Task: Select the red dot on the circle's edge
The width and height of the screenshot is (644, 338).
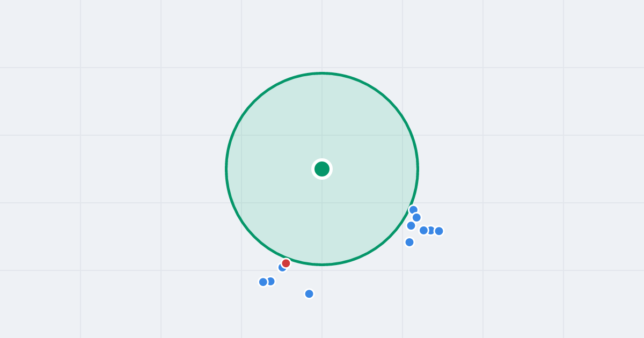Action: 286,263
